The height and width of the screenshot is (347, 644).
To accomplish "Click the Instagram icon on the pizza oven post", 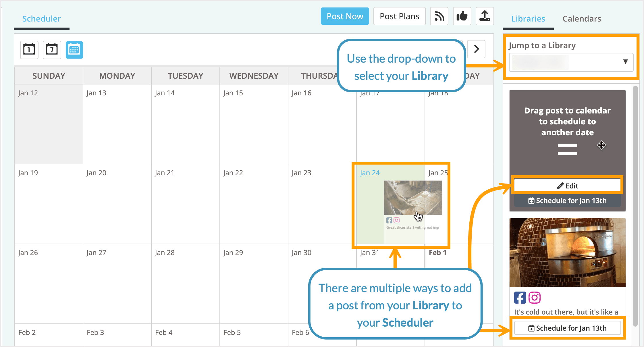I will coord(535,298).
